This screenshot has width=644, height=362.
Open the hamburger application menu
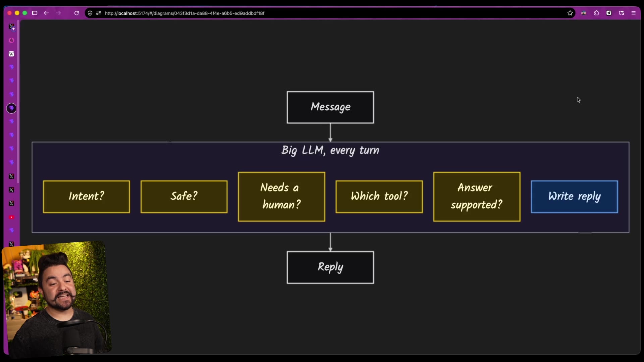coord(633,13)
